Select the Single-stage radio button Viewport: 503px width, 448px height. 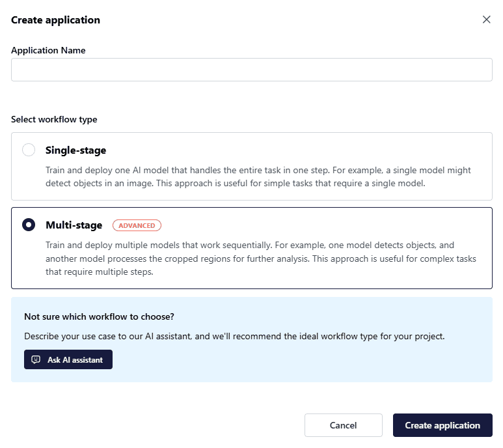point(29,150)
